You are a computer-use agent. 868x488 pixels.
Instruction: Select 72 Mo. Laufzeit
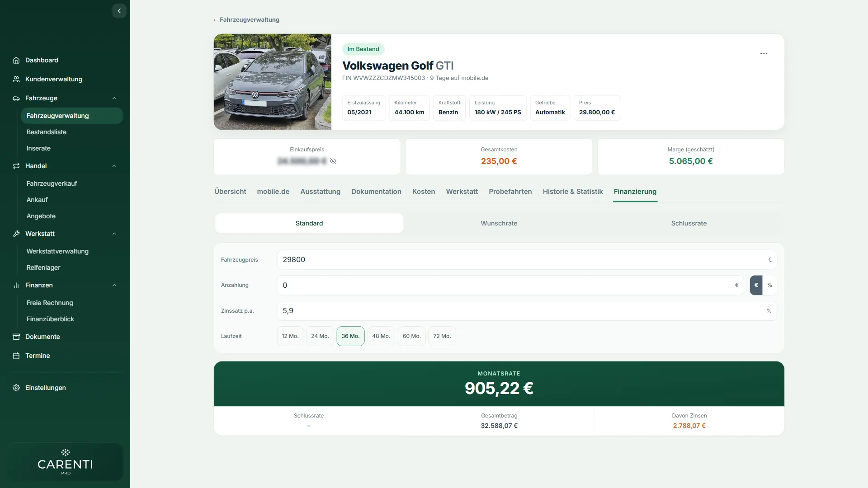point(442,336)
